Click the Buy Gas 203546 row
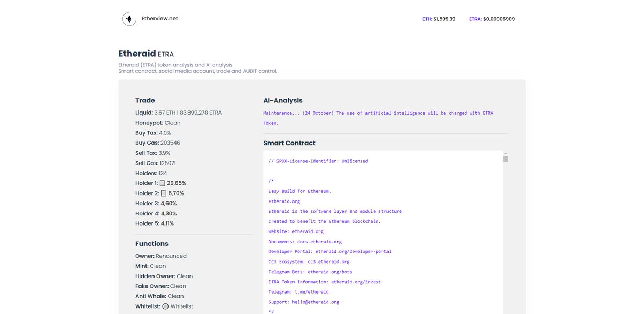 tap(158, 143)
